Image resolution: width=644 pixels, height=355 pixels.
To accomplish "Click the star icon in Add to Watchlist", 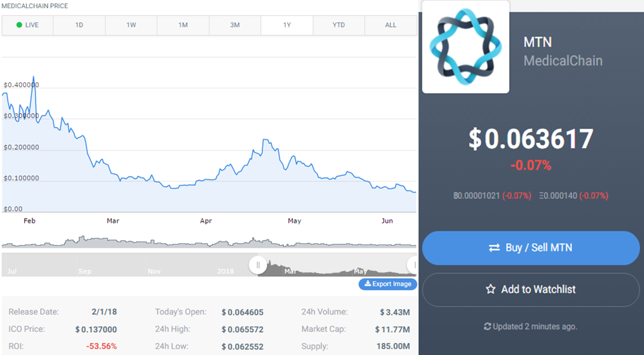I will tap(490, 289).
